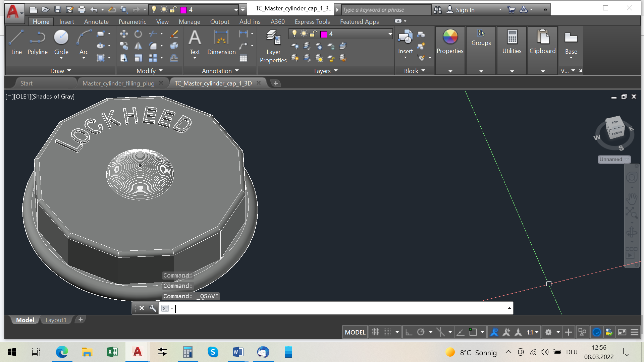Open the Parametric ribbon tab
This screenshot has width=644, height=362.
tap(132, 21)
